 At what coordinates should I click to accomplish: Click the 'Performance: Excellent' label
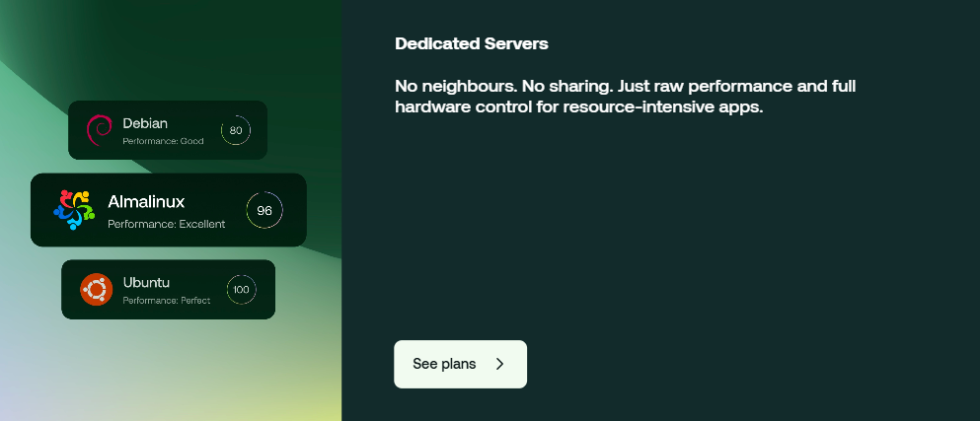[x=166, y=224]
